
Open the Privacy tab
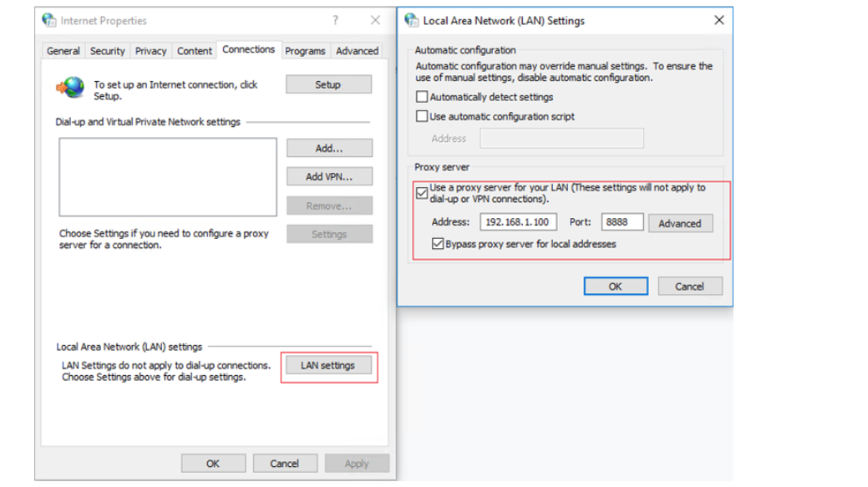[x=150, y=51]
